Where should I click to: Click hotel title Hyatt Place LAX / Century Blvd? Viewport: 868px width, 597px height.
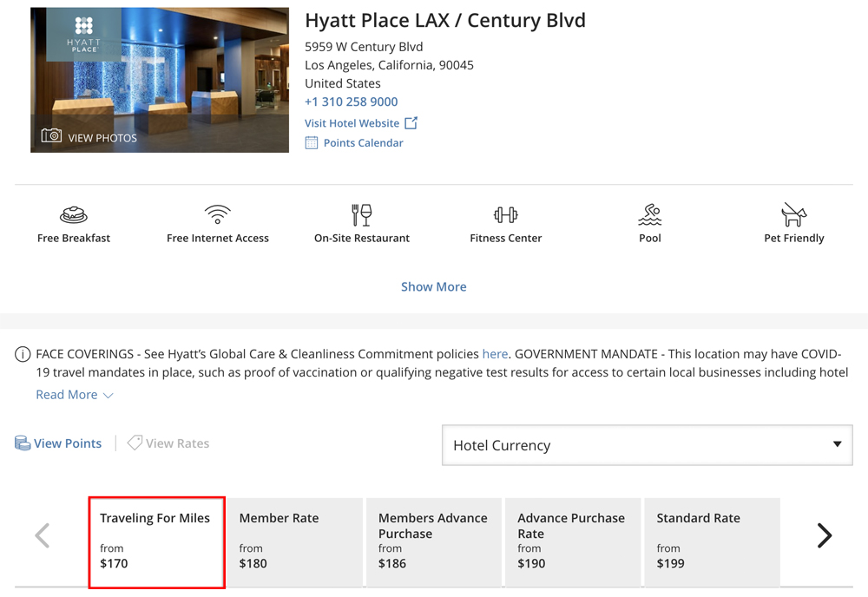click(445, 21)
